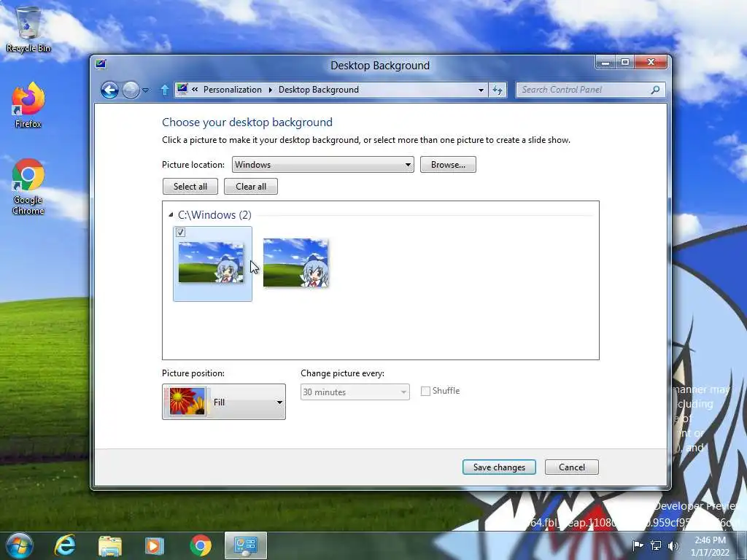747x560 pixels.
Task: Click the taskbar clock showing 2:46 PM
Action: click(710, 546)
